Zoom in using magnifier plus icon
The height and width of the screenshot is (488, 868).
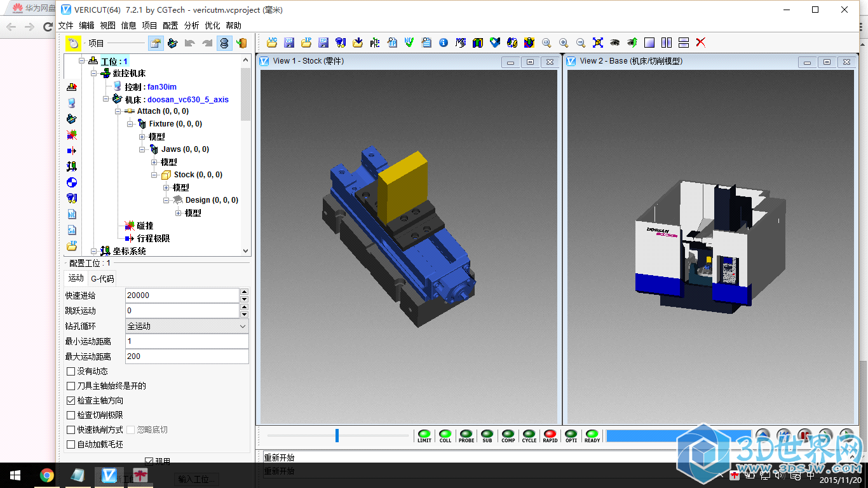(564, 43)
